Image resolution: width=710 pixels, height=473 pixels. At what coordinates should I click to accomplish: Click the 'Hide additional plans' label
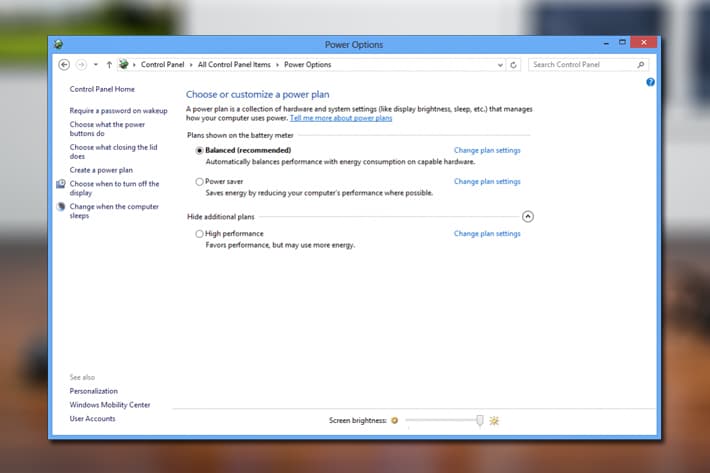pyautogui.click(x=221, y=217)
